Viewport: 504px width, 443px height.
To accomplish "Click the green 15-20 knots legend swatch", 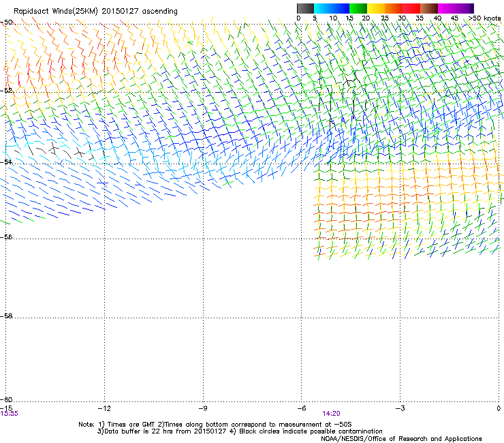I will click(x=358, y=8).
